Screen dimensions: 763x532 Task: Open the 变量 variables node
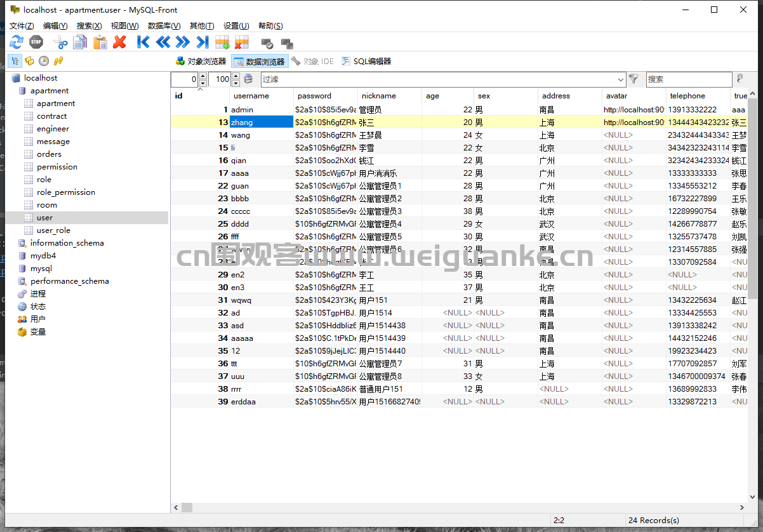click(x=38, y=332)
